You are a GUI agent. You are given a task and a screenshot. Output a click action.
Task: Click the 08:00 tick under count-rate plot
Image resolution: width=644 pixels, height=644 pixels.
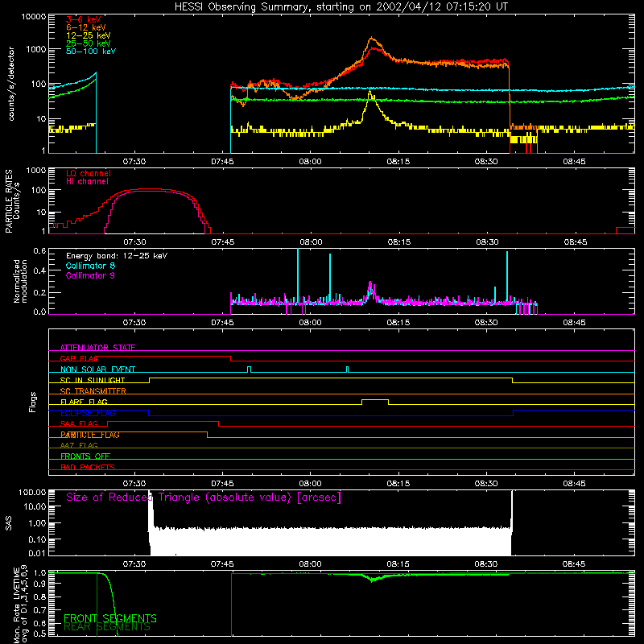[310, 162]
